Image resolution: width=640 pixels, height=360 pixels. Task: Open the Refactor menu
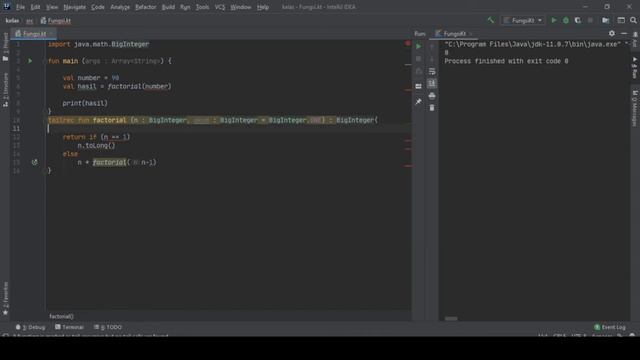pos(146,7)
